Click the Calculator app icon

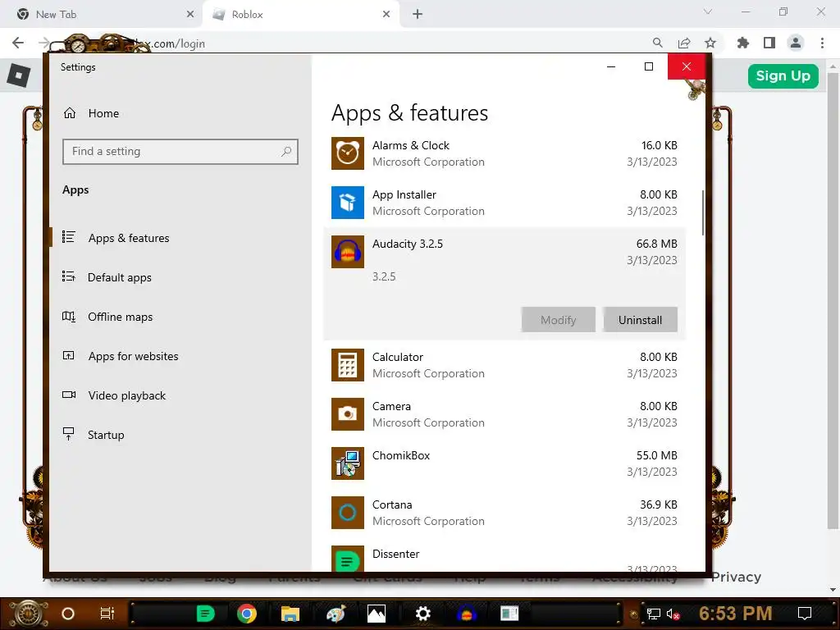tap(347, 365)
